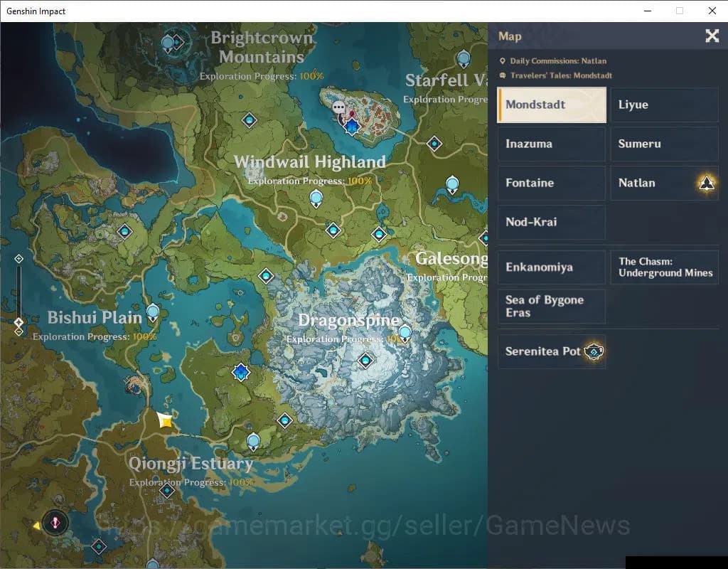Screen dimensions: 728x569
Task: Select the Statue of Seven west of Dragonspine
Action: (241, 372)
